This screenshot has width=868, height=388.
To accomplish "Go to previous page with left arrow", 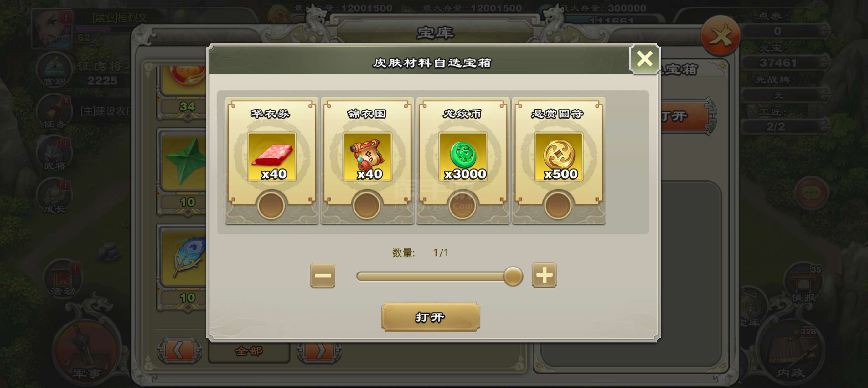I will pyautogui.click(x=179, y=351).
